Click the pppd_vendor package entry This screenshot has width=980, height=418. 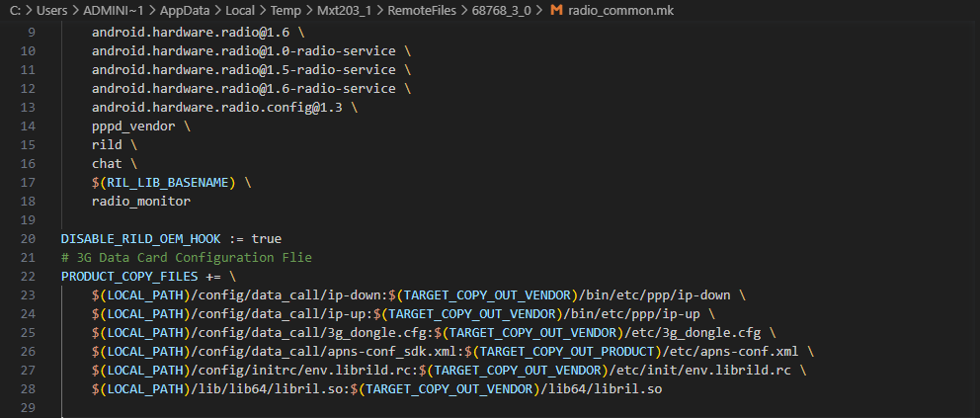tap(133, 126)
